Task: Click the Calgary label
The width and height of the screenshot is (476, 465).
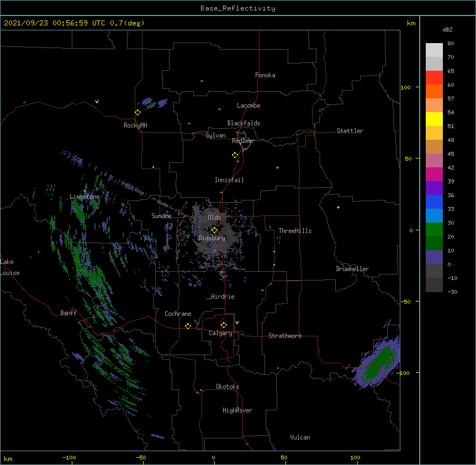Action: [x=220, y=333]
